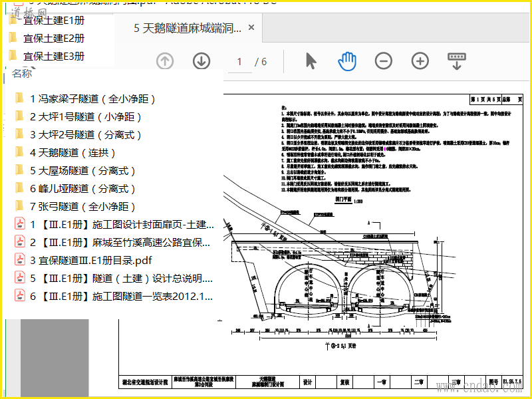Choose the arrow selection tool
Image resolution: width=532 pixels, height=399 pixels.
[311, 61]
